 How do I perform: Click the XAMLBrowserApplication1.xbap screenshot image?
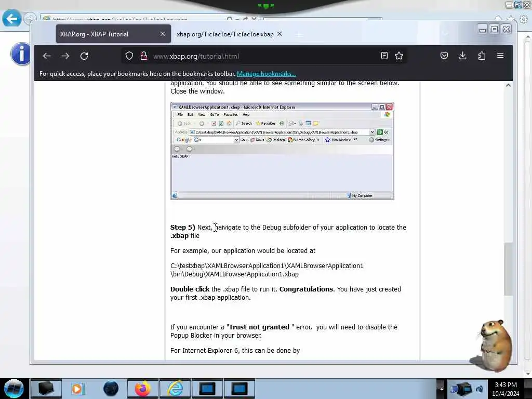pos(282,151)
